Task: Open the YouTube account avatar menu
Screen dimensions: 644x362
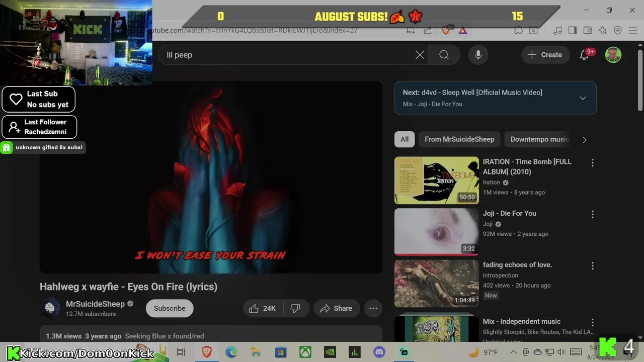Action: [613, 55]
